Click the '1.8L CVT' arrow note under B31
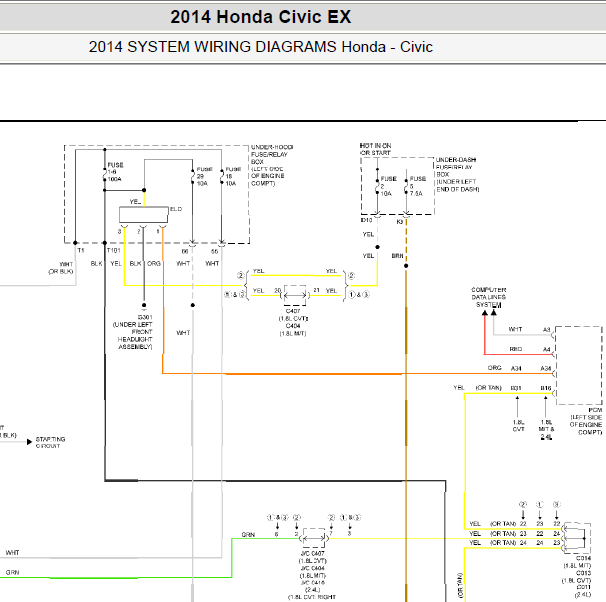Image resolution: width=606 pixels, height=602 pixels. (x=518, y=425)
